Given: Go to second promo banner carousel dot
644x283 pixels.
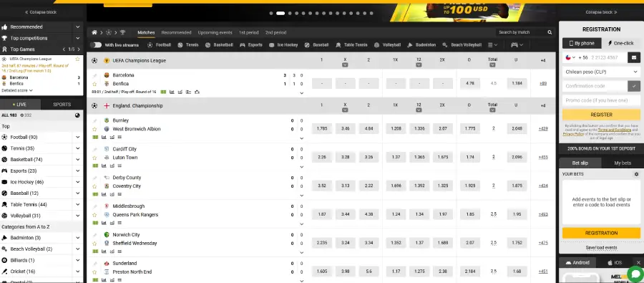Looking at the screenshot, I should (280, 13).
